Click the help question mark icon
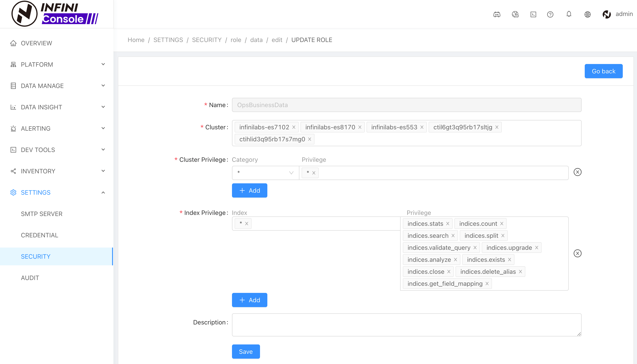This screenshot has width=637, height=364. (x=550, y=14)
